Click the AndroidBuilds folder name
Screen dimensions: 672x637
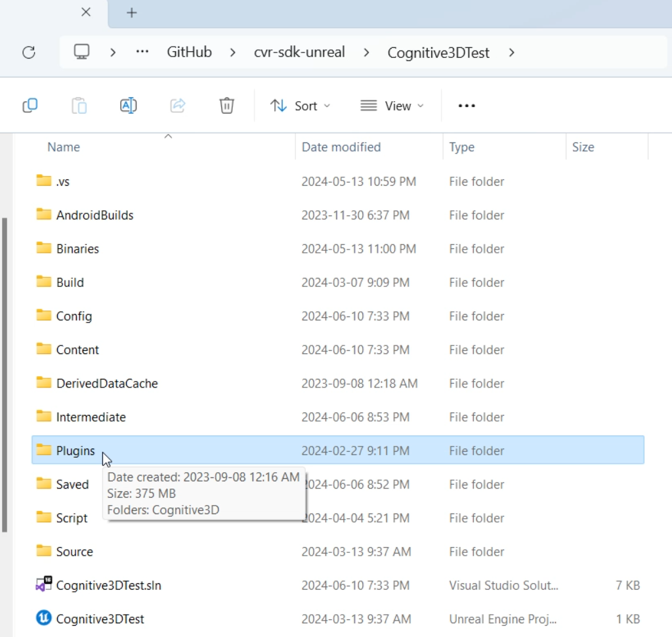pyautogui.click(x=94, y=215)
